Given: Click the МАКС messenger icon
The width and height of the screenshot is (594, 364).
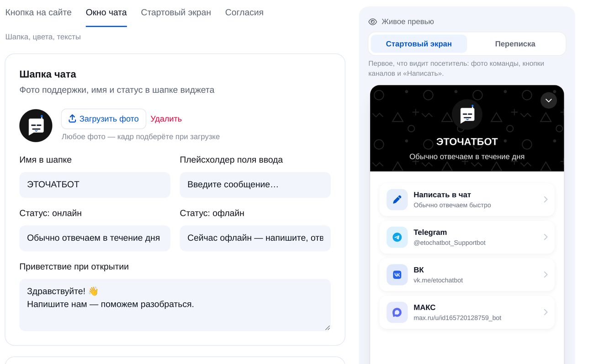Looking at the screenshot, I should click(x=397, y=312).
